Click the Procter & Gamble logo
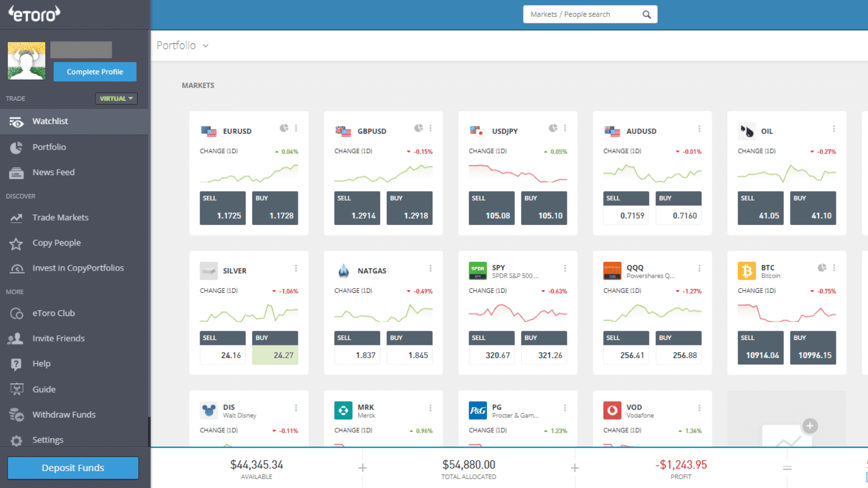Screen dimensions: 868x488 (478, 410)
